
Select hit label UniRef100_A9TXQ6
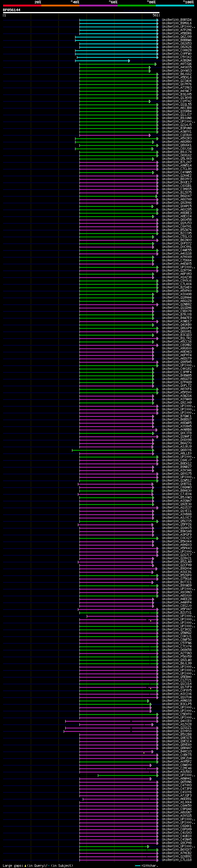177,64
